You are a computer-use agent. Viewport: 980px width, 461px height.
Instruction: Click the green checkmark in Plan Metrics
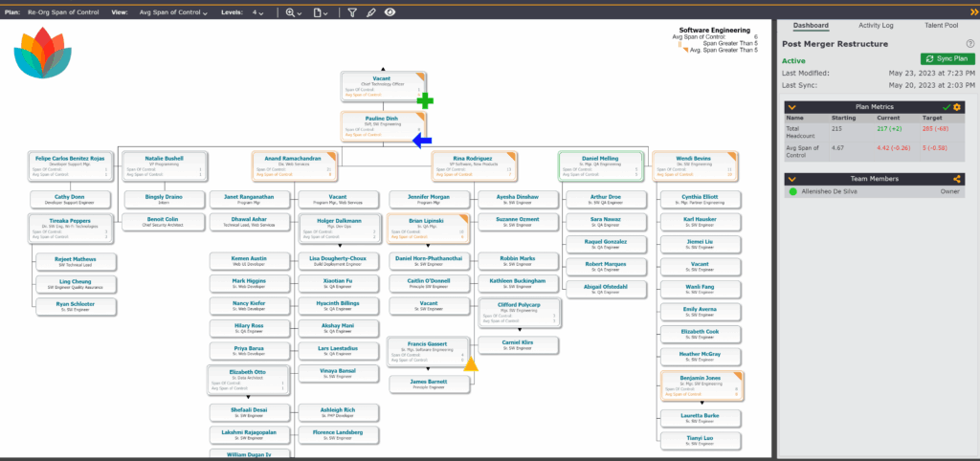pyautogui.click(x=946, y=106)
